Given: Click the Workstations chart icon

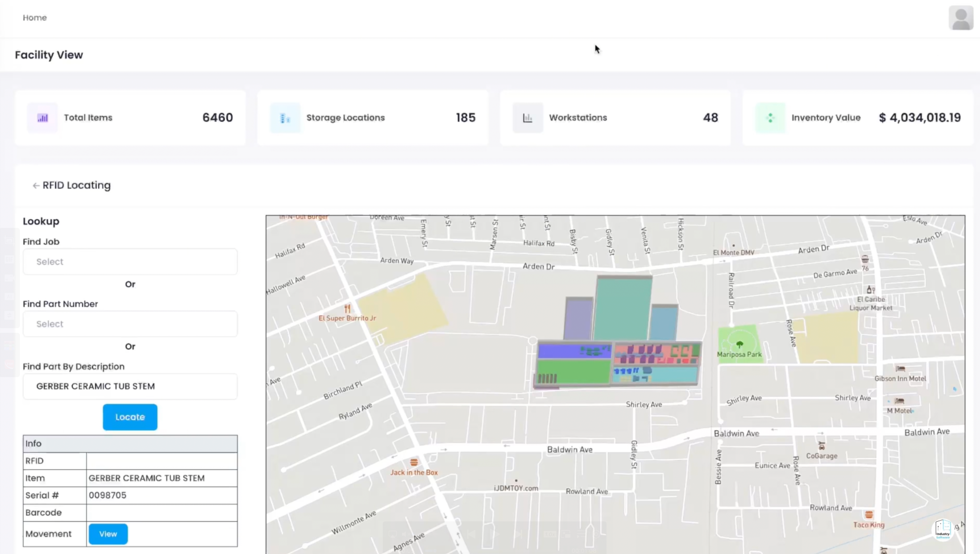Looking at the screenshot, I should 527,118.
